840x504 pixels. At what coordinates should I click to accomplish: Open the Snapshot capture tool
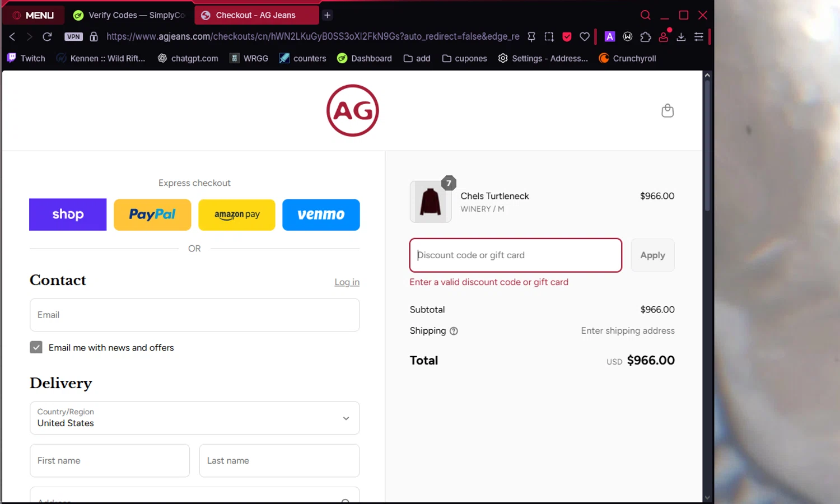click(549, 36)
